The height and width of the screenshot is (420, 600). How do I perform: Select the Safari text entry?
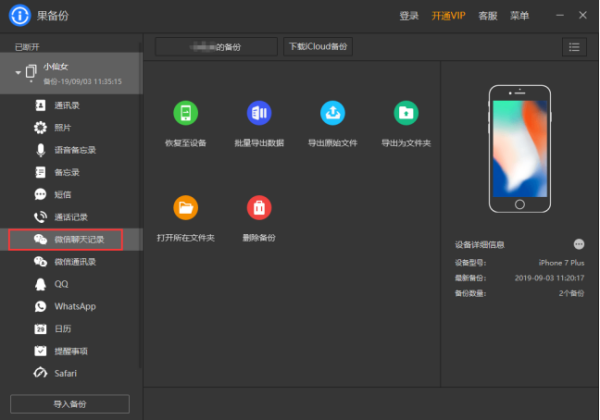[65, 373]
